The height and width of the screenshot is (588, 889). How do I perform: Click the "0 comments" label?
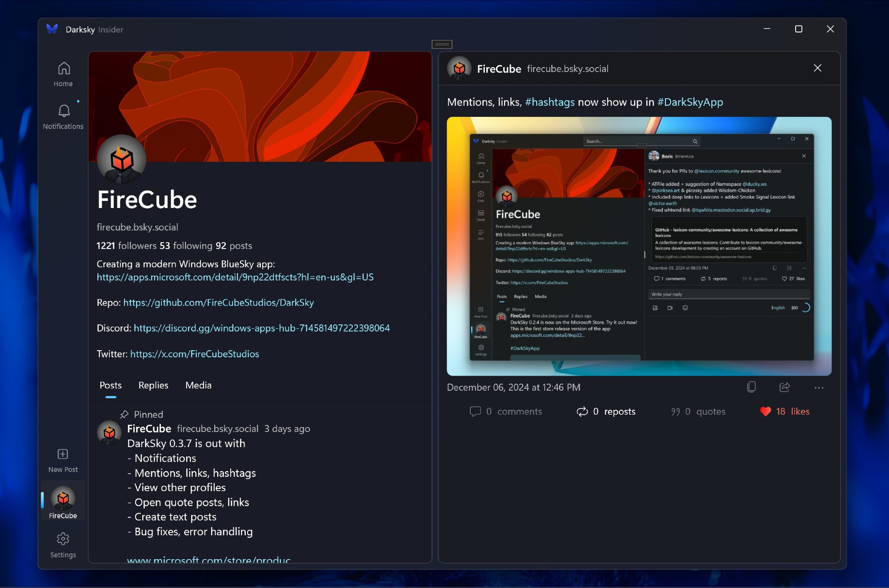[x=514, y=412]
